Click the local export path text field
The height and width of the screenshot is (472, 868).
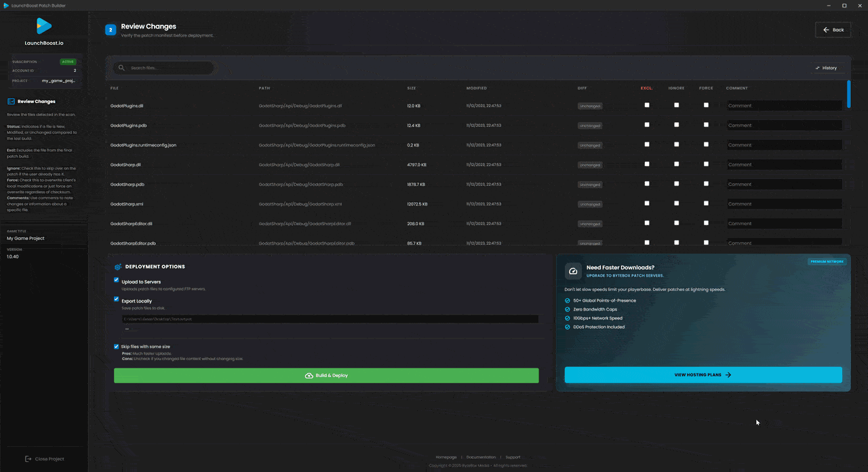(x=330, y=319)
